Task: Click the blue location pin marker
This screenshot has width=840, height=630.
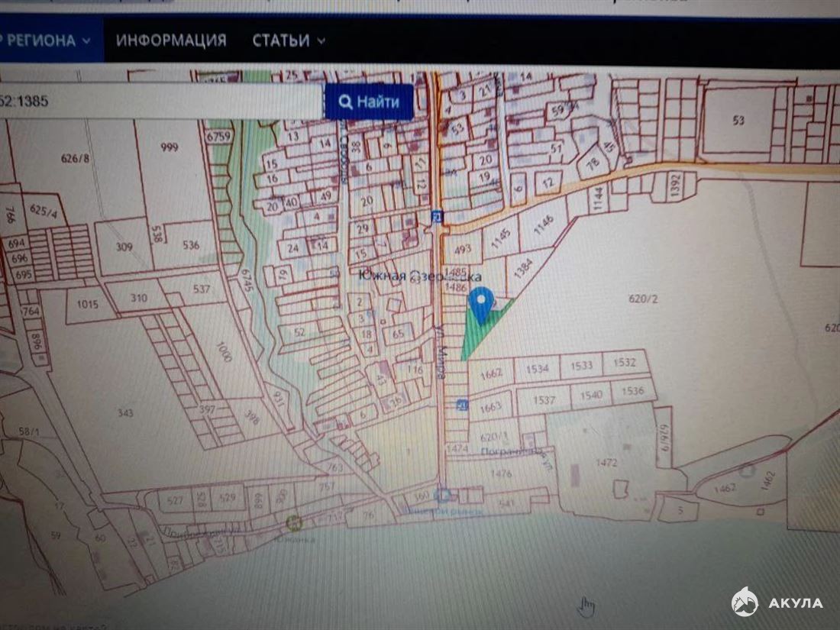Action: [x=480, y=304]
